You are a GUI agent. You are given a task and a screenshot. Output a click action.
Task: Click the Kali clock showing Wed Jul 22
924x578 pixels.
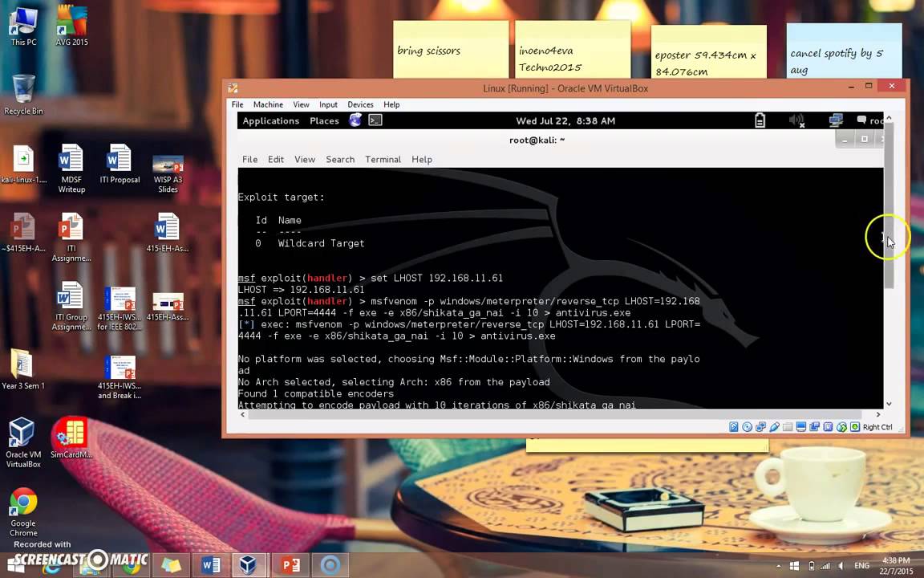[x=565, y=120]
